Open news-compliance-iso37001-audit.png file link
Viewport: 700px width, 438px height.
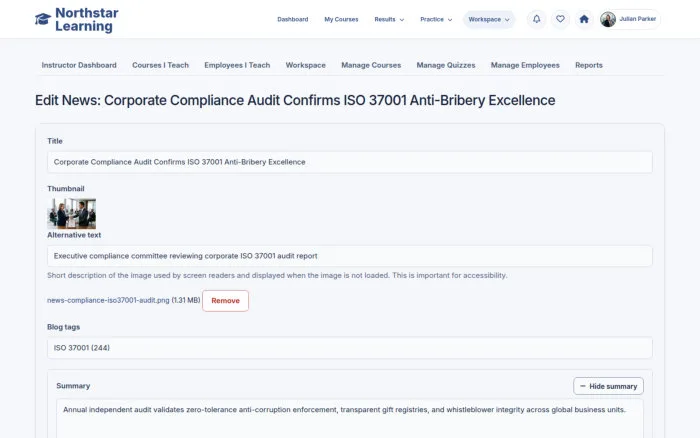(108, 300)
